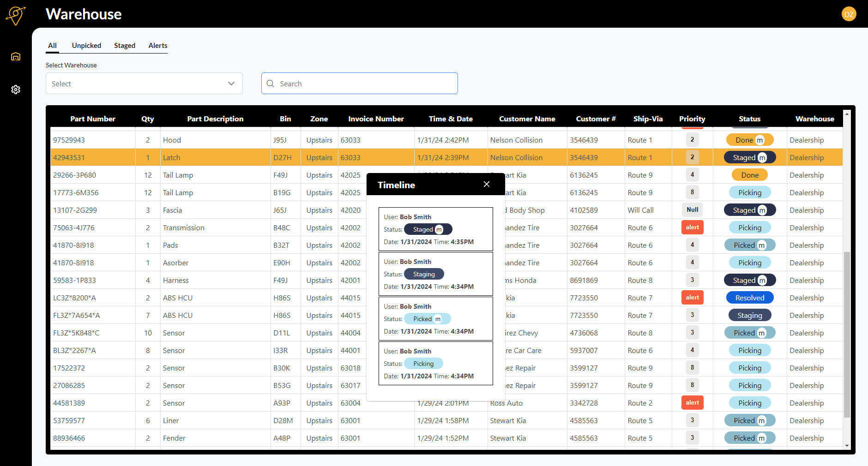Viewport: 868px width, 466px height.
Task: Click the 'm' badge on the Picked pill for Liner
Action: [x=761, y=420]
